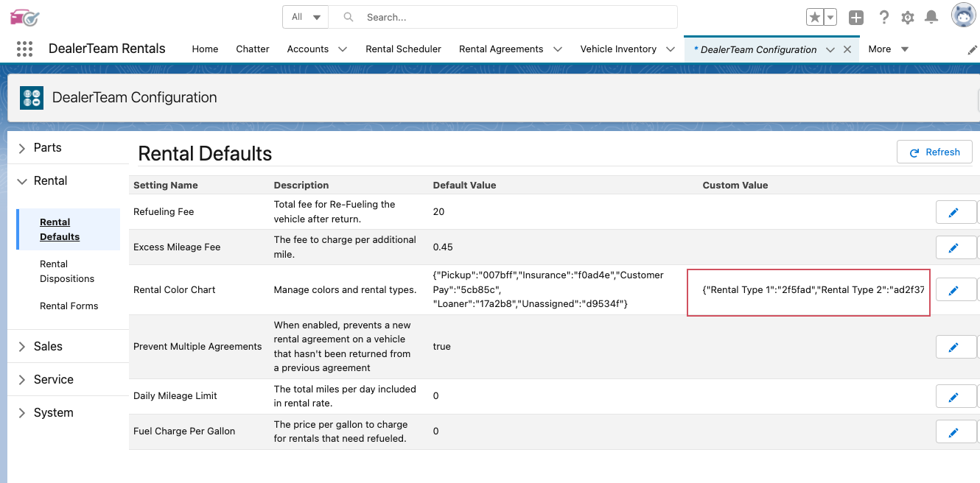Go to the Accounts tab
This screenshot has height=483, width=980.
point(308,49)
